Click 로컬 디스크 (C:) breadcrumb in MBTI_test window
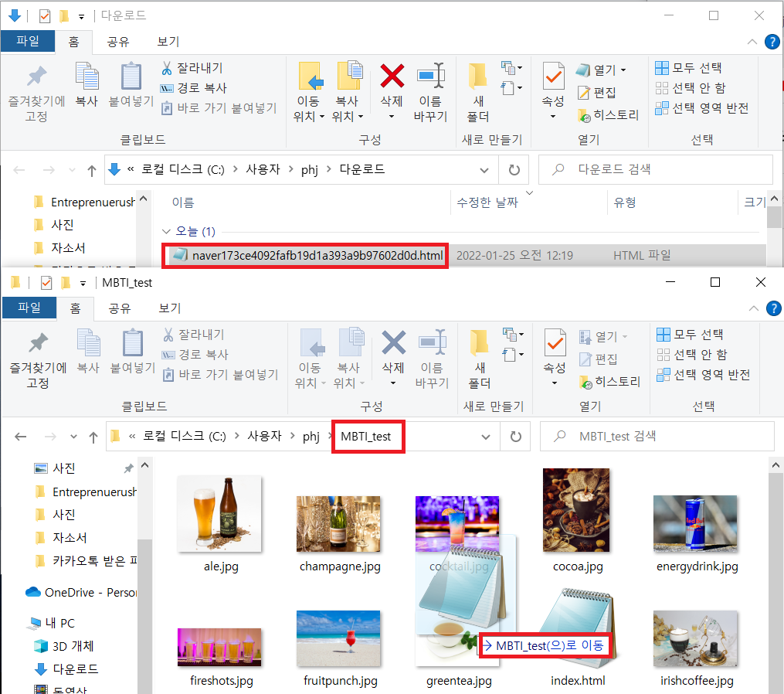Image resolution: width=784 pixels, height=694 pixels. 185,437
